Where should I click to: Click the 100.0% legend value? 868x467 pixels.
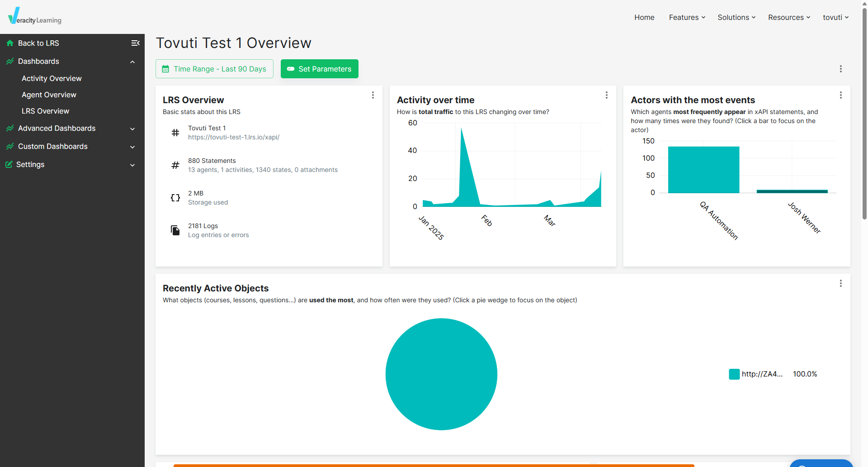point(805,374)
